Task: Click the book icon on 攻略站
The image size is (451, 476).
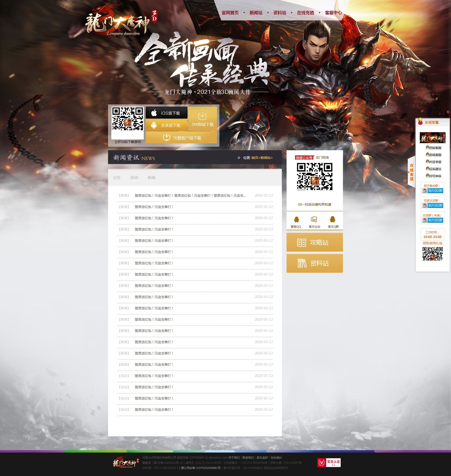Action: point(301,242)
